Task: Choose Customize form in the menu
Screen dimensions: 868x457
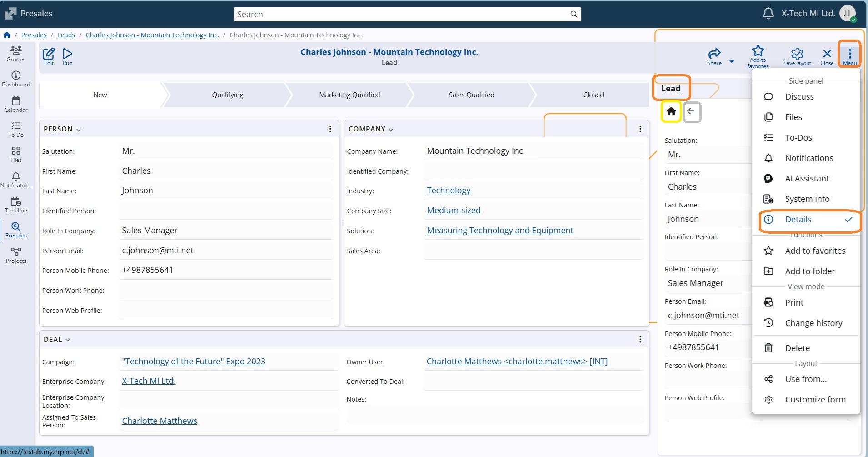Action: 815,400
